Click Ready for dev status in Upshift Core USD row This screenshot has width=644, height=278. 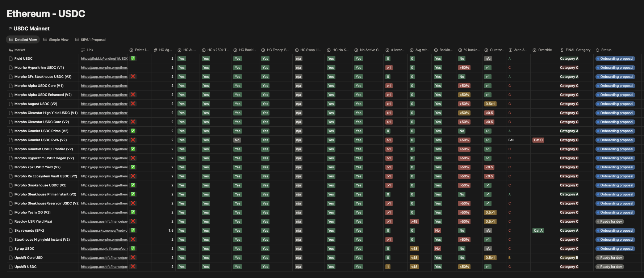[609, 258]
